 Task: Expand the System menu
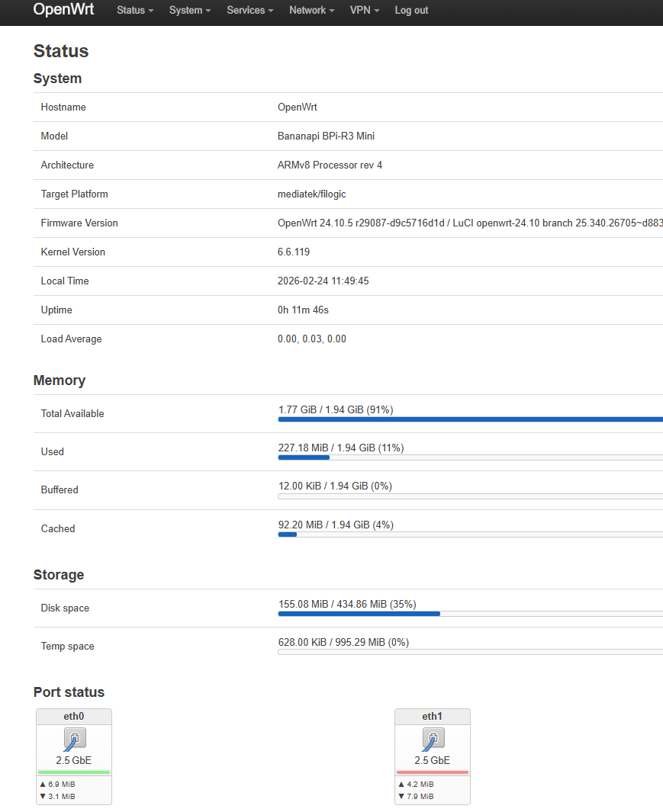pos(190,11)
